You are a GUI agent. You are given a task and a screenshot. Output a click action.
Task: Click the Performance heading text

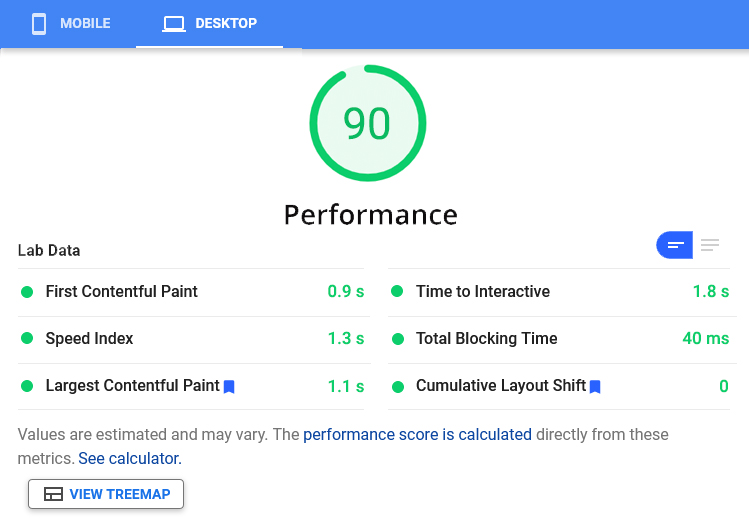pos(371,214)
